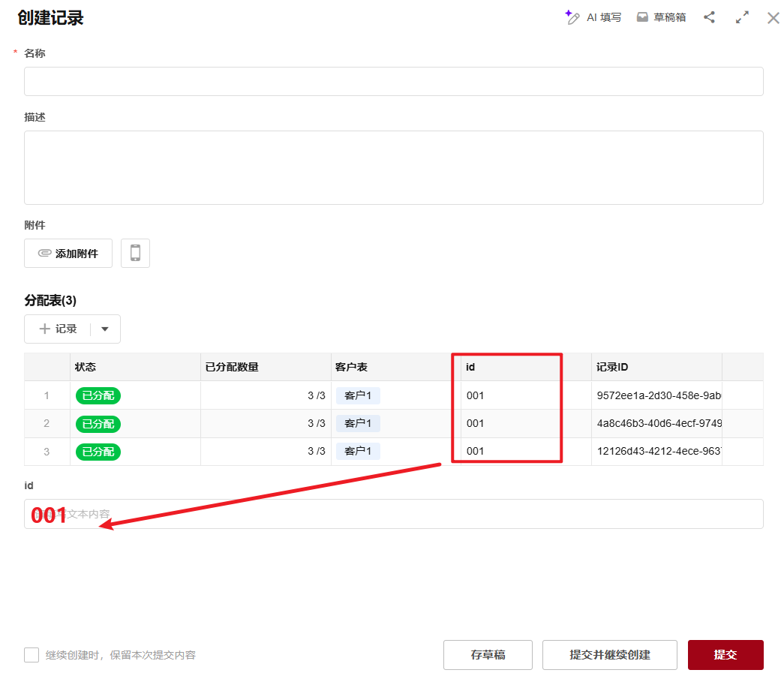Screen dimensions: 784x685
Task: Click the 状态 column header
Action: 86,367
